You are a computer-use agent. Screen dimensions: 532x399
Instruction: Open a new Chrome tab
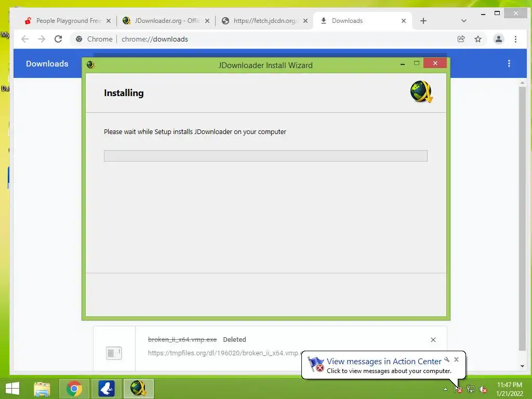click(x=423, y=21)
